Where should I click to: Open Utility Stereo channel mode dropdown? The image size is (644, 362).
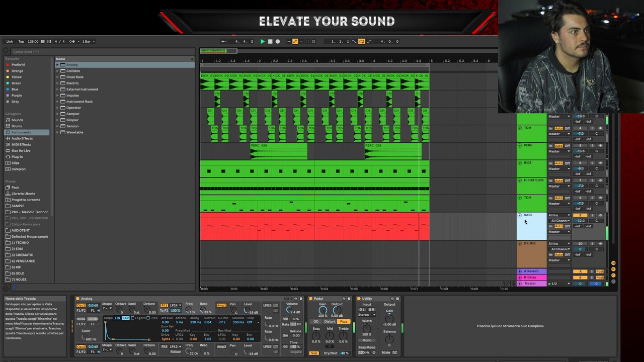[367, 315]
